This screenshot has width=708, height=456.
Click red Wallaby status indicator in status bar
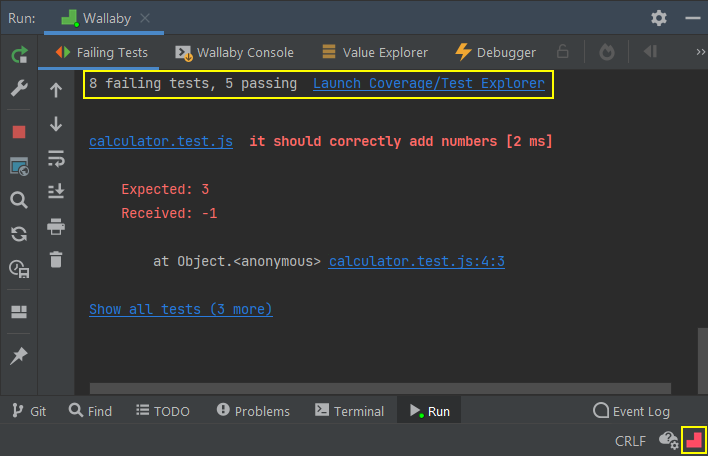point(693,440)
